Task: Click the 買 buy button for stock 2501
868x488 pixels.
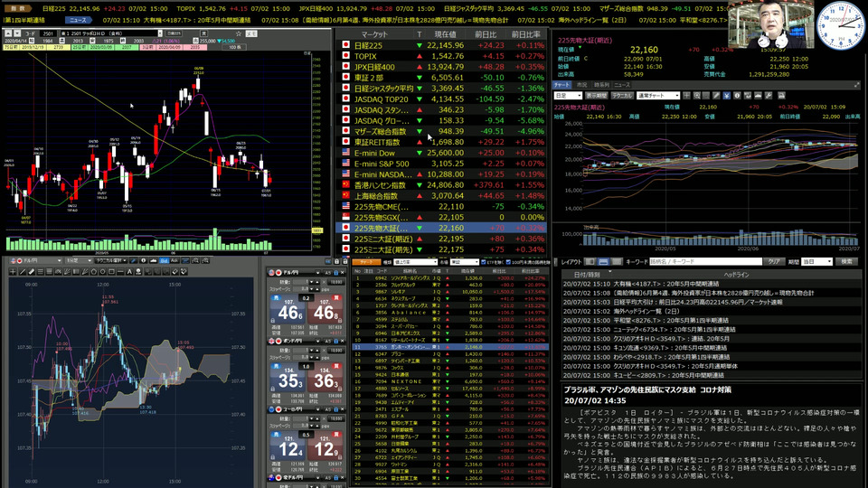Action: pyautogui.click(x=203, y=33)
